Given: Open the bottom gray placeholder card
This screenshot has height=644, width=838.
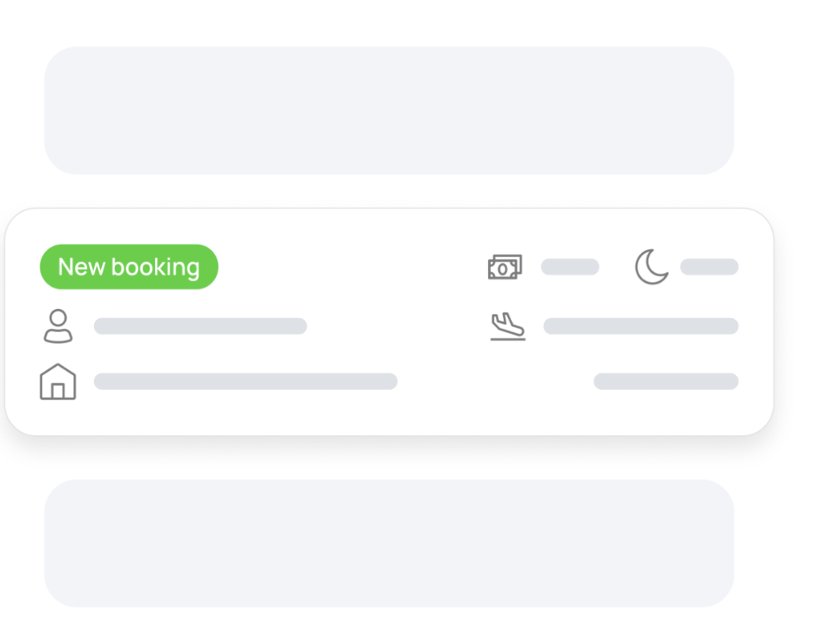Looking at the screenshot, I should point(389,543).
